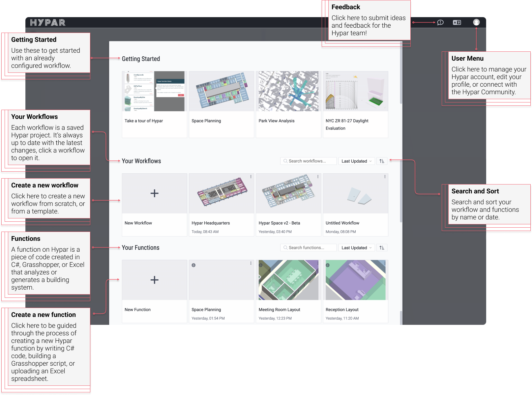Open functions Last Updated sort dropdown
Image resolution: width=532 pixels, height=395 pixels.
[357, 248]
